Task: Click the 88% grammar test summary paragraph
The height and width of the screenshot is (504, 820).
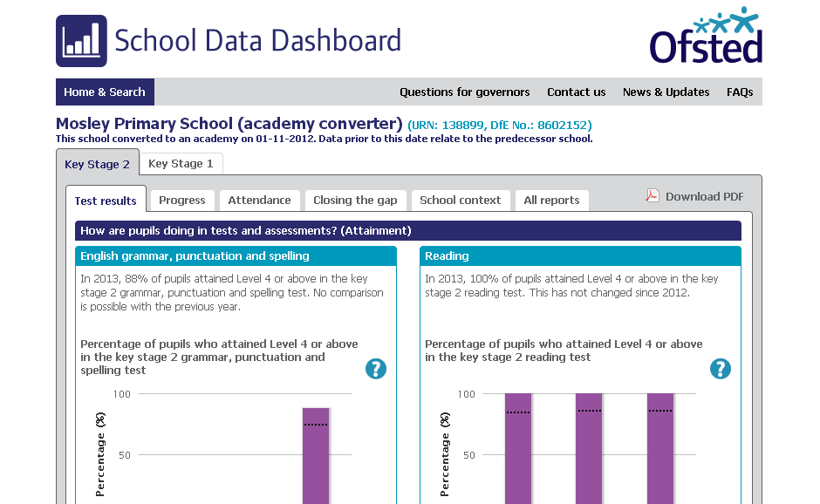Action: tap(232, 293)
